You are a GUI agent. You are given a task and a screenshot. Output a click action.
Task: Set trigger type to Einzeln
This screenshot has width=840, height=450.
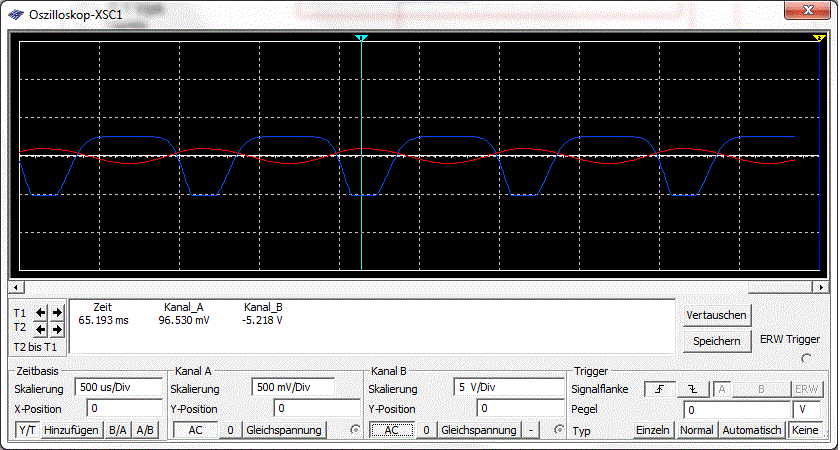click(653, 430)
